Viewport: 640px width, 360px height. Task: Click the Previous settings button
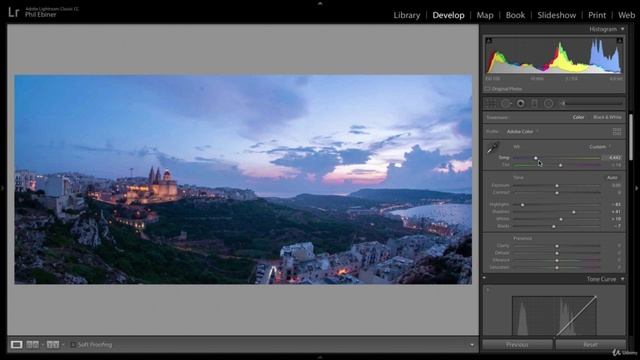click(x=517, y=345)
